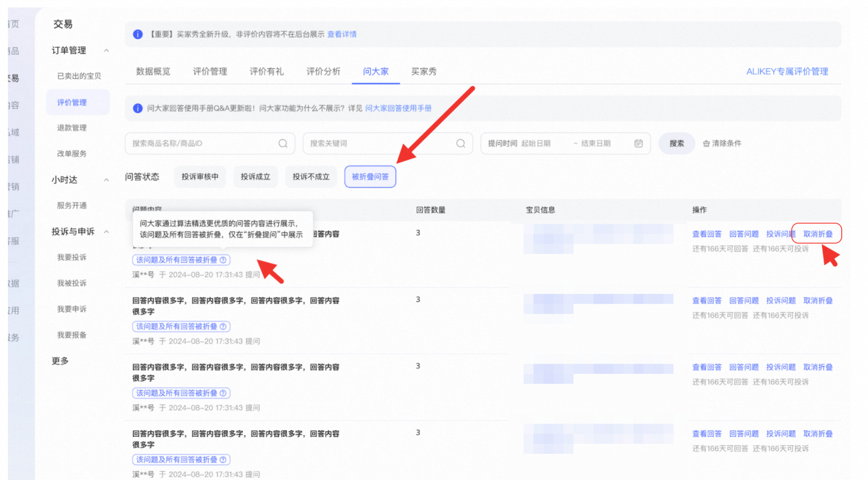Open the 买家秀 tab
Viewport: 868px width, 480px height.
tap(424, 71)
